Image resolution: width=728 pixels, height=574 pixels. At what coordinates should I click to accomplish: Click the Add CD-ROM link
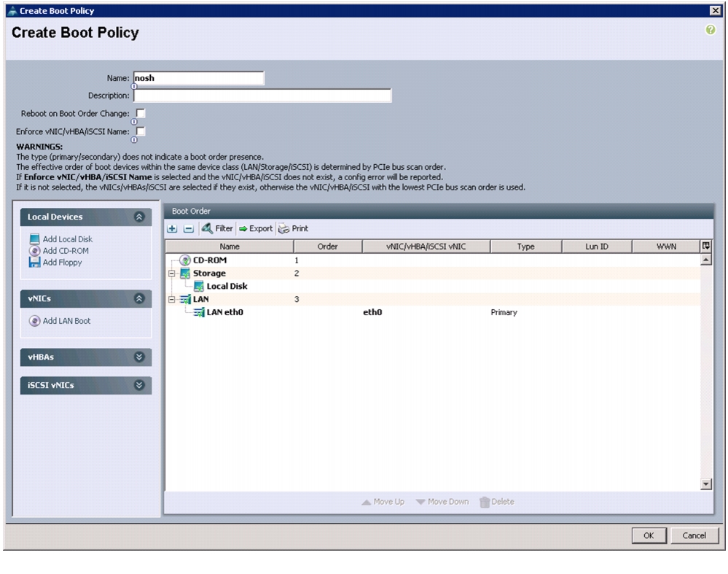click(x=66, y=250)
